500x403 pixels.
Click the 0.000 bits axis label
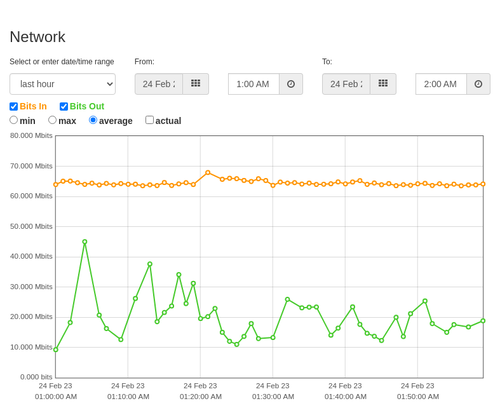pos(36,377)
